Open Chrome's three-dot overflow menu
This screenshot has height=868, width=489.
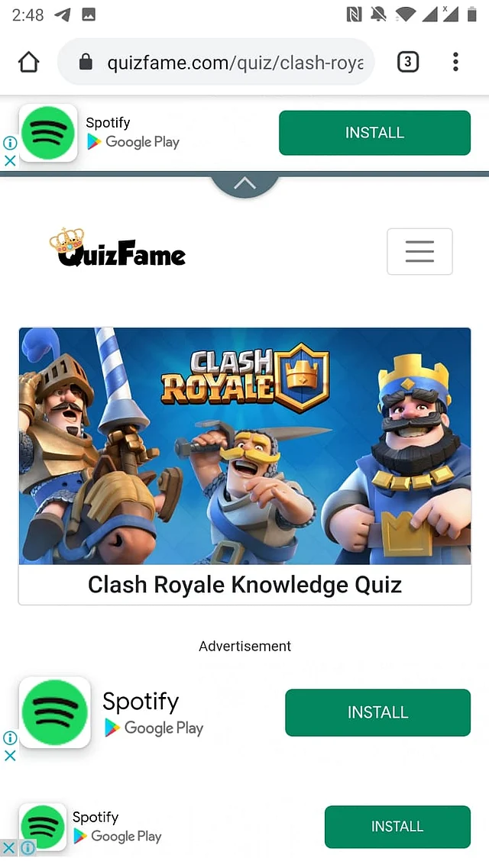coord(455,61)
